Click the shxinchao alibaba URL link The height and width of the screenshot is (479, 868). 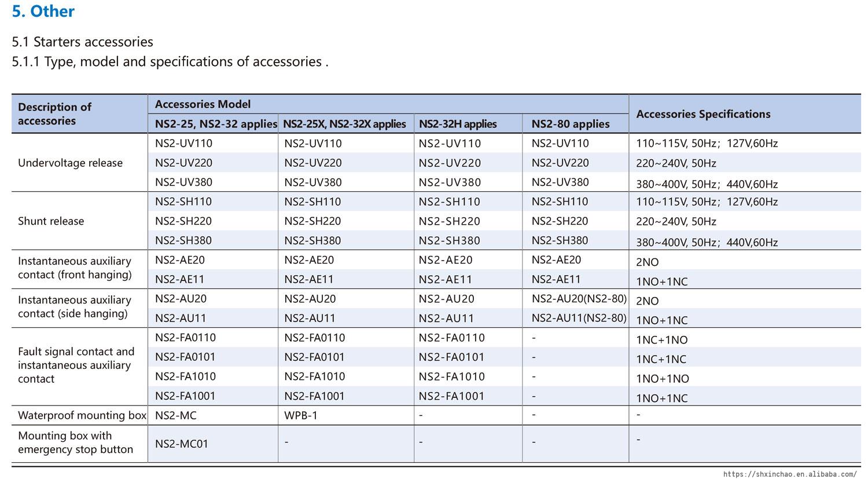789,474
